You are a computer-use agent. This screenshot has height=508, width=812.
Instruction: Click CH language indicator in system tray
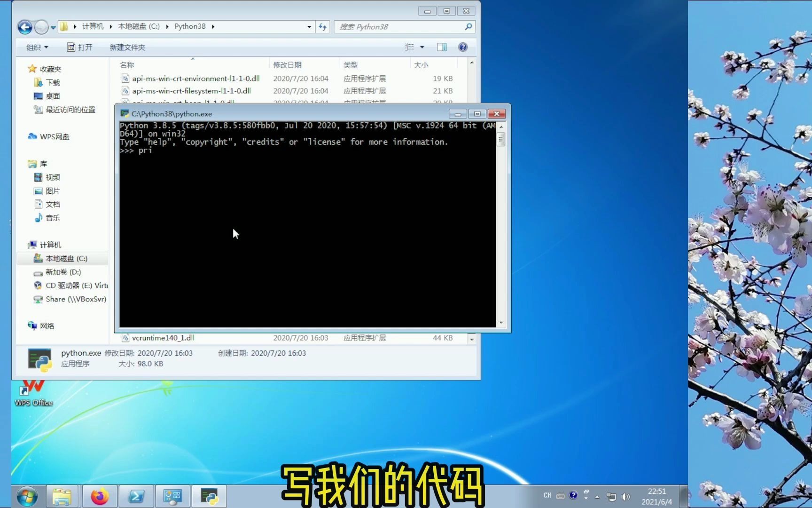(x=547, y=495)
